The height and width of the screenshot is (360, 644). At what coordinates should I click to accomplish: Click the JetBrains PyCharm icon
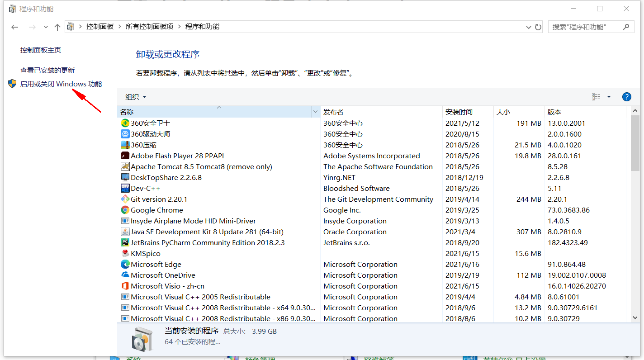[125, 242]
